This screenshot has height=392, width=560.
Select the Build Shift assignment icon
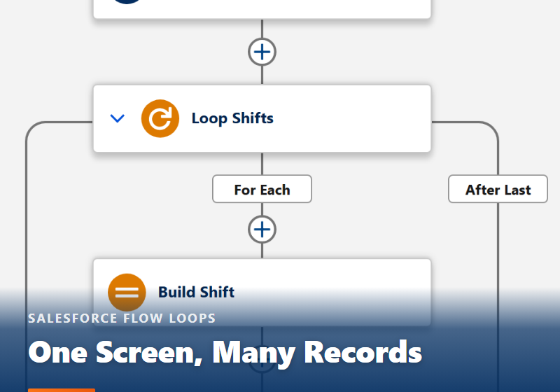pos(127,293)
